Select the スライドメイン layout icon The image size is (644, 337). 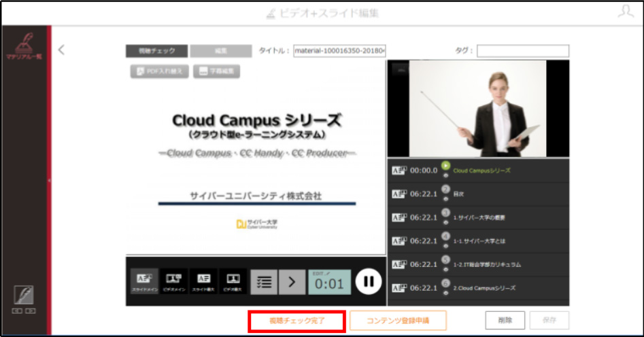pos(144,281)
